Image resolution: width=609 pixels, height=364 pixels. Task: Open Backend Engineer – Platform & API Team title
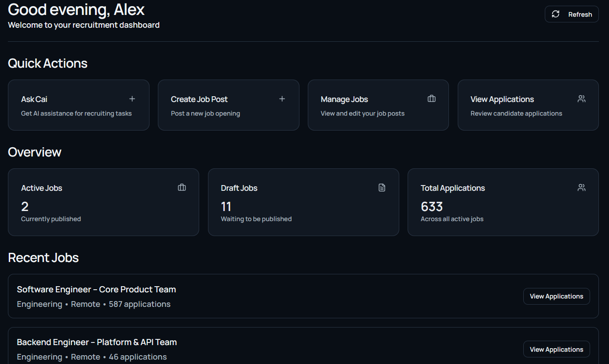click(97, 342)
